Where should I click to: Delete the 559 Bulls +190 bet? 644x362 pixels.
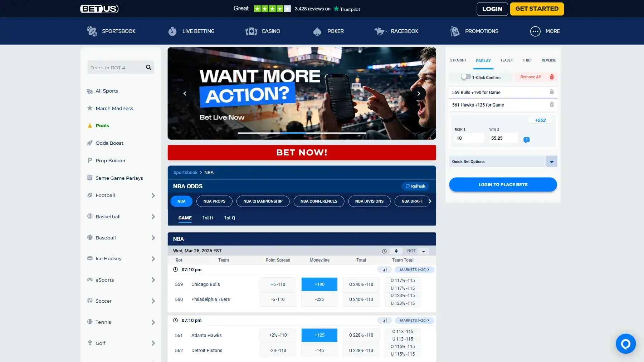552,92
